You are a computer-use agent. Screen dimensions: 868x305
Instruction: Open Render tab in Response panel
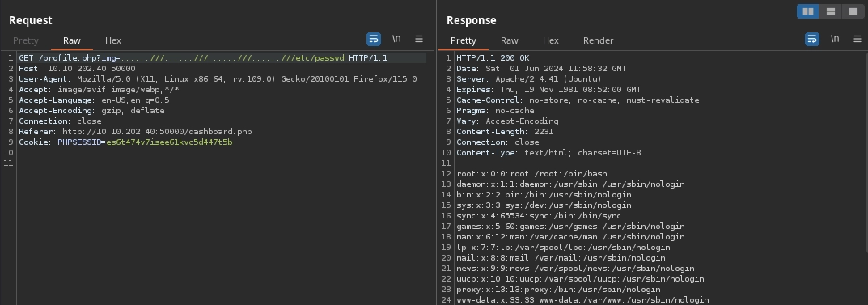tap(598, 40)
